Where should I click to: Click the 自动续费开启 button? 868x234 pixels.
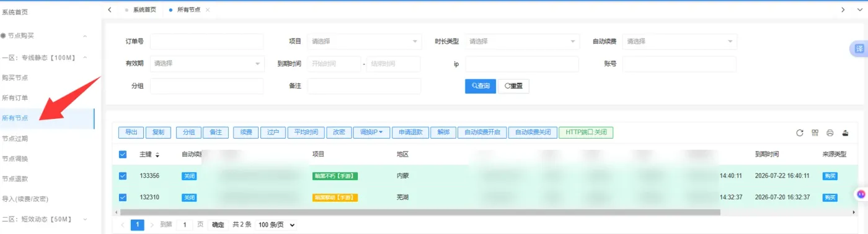click(x=482, y=132)
